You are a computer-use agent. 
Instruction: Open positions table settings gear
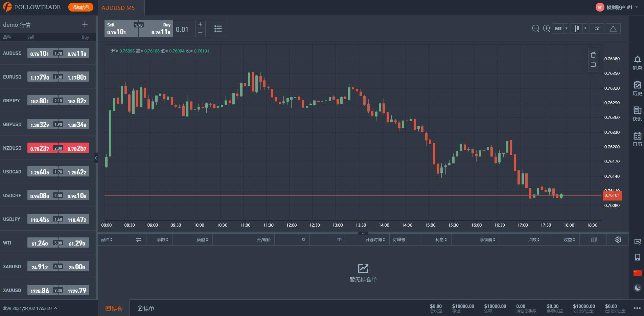(x=618, y=239)
